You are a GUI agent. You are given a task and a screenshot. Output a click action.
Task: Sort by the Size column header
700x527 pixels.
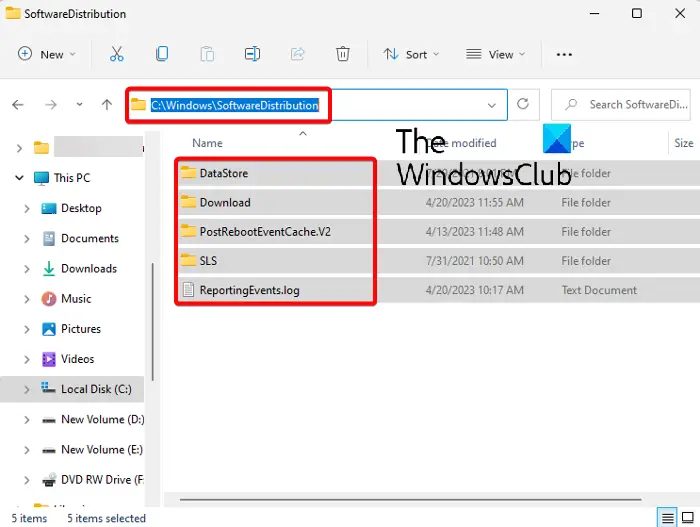[x=683, y=143]
